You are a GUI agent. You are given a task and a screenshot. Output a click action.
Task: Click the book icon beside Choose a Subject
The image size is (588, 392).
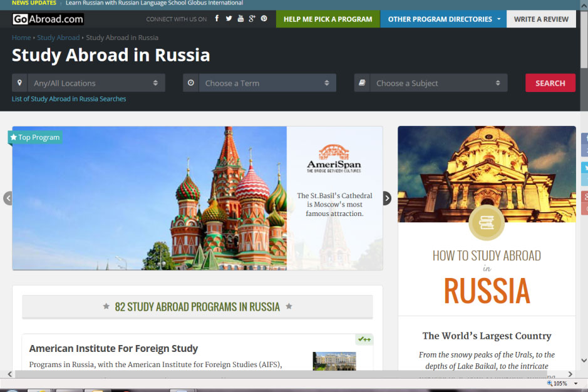pos(362,83)
